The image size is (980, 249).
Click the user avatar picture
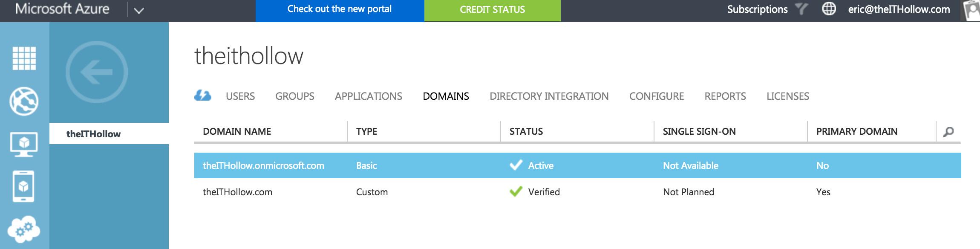972,10
